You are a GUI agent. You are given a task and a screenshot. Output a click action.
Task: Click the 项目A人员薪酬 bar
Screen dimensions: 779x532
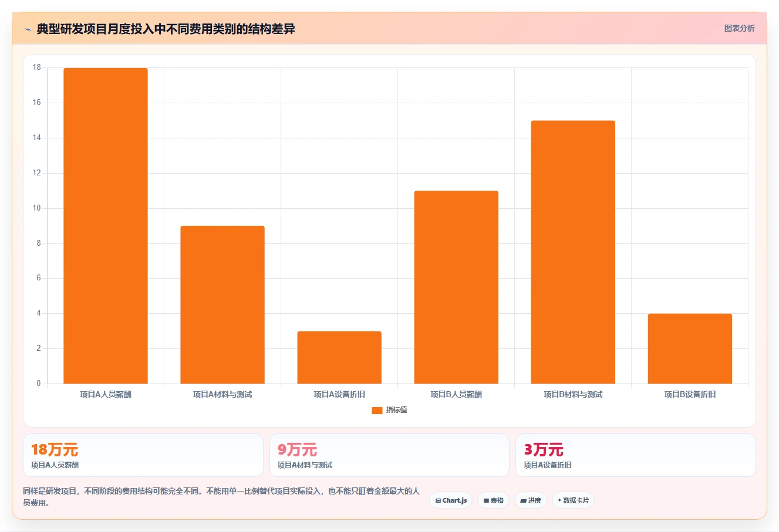click(106, 226)
